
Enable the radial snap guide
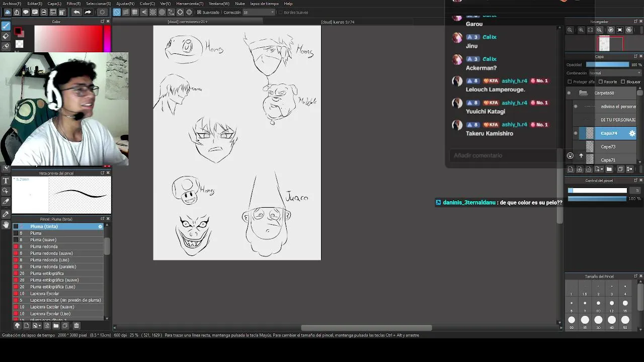tap(153, 12)
